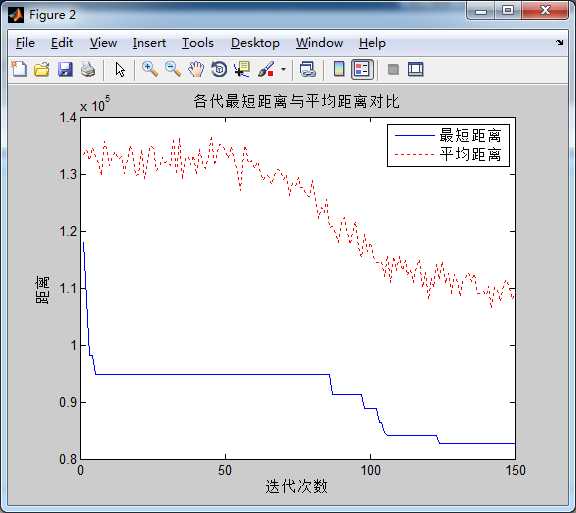The image size is (576, 513).
Task: Open the Desktop menu
Action: click(x=255, y=43)
